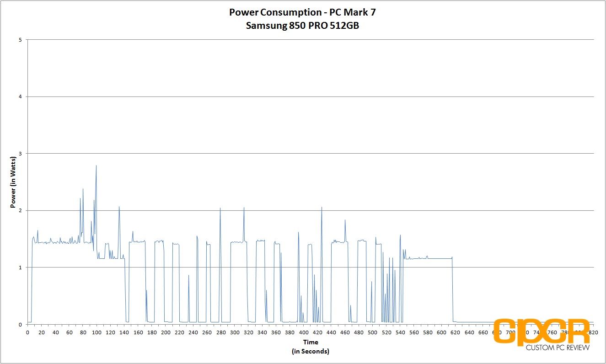The image size is (606, 364).
Task: Select the time axis tick "280"
Action: pyautogui.click(x=221, y=332)
